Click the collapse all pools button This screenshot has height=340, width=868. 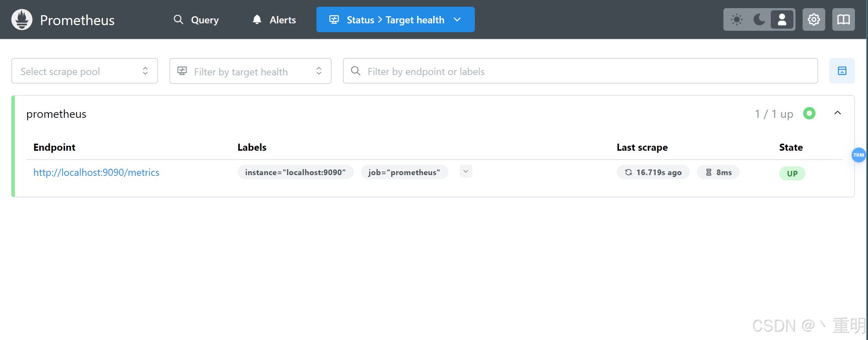pos(842,71)
